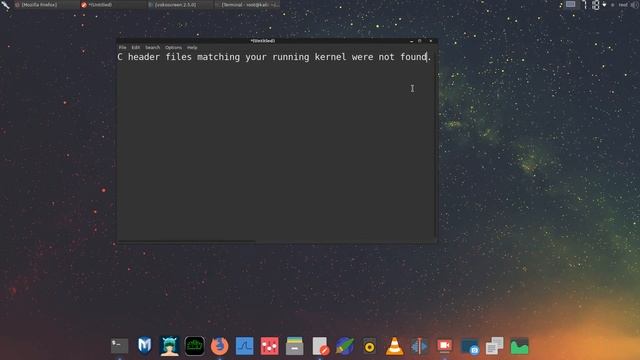Open the Search menu in text editor
Screen dimensions: 640x360
tap(153, 47)
